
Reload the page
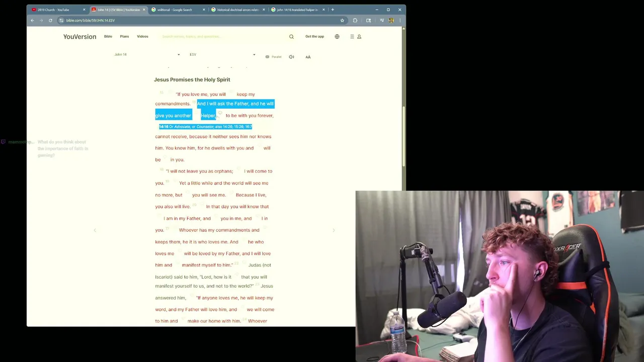pyautogui.click(x=50, y=20)
